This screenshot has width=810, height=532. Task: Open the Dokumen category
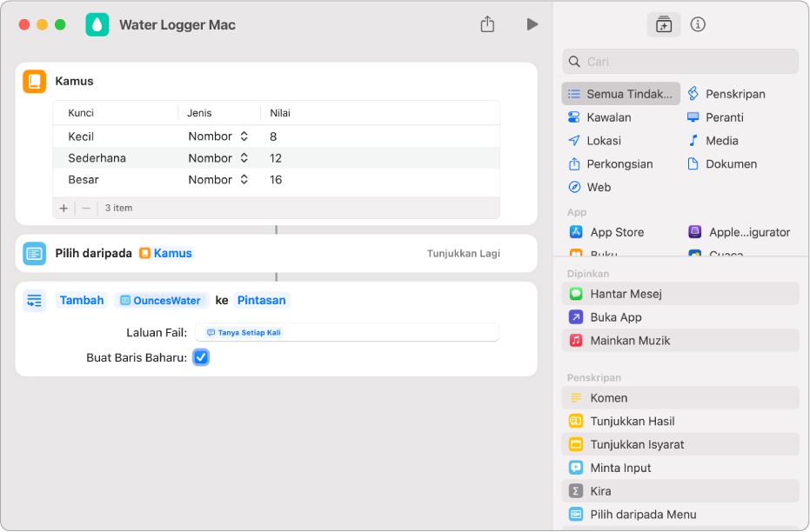pos(721,164)
